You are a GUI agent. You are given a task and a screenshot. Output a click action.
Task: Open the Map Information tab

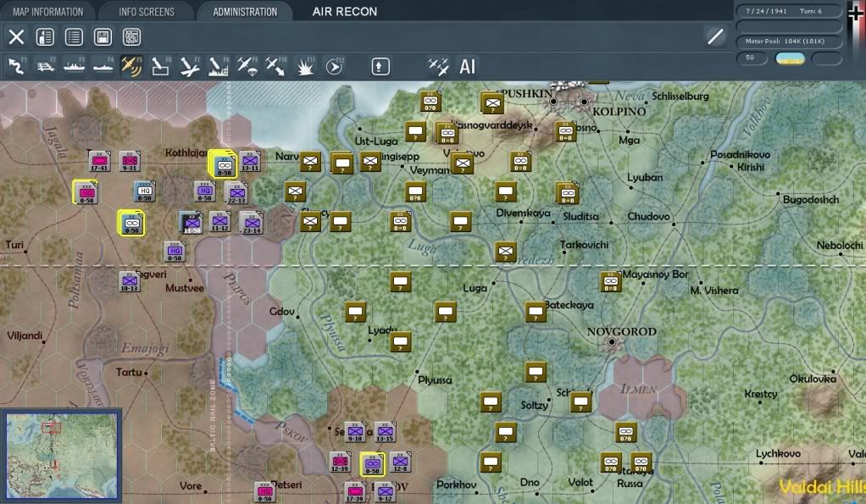click(48, 12)
